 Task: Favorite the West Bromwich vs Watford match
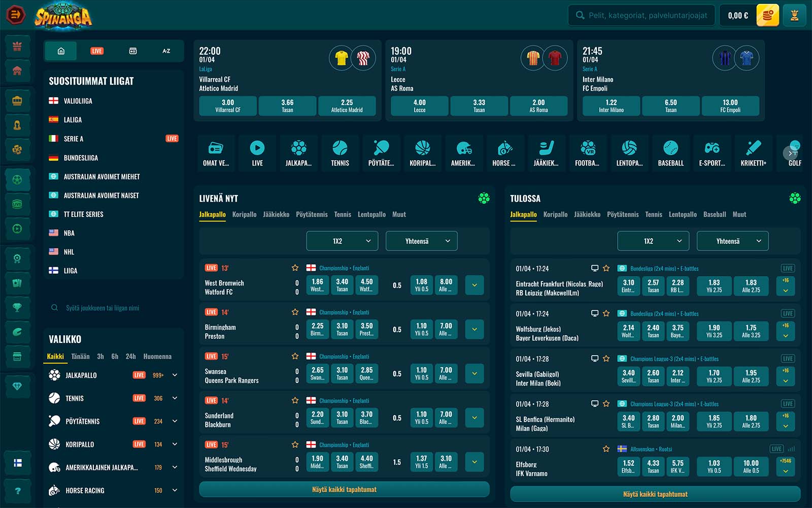point(295,268)
